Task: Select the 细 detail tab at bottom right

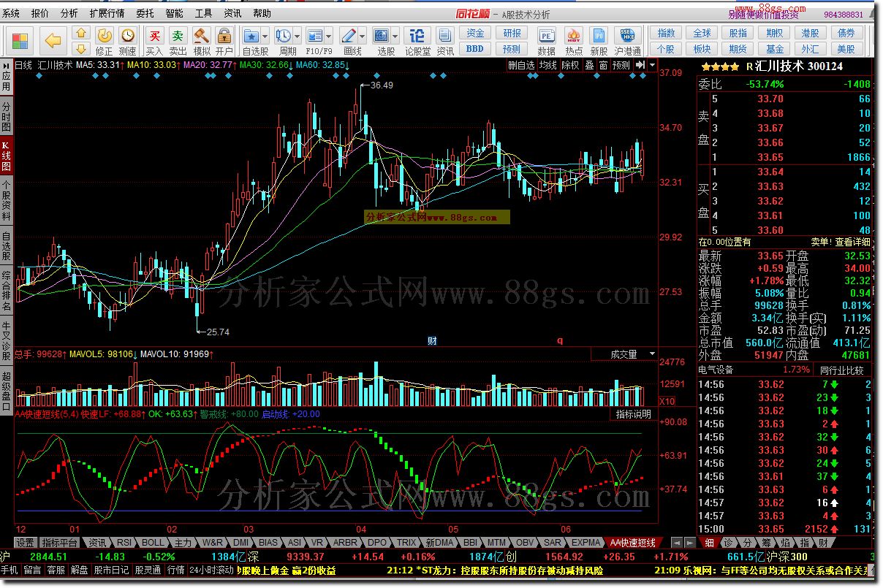Action: 709,543
